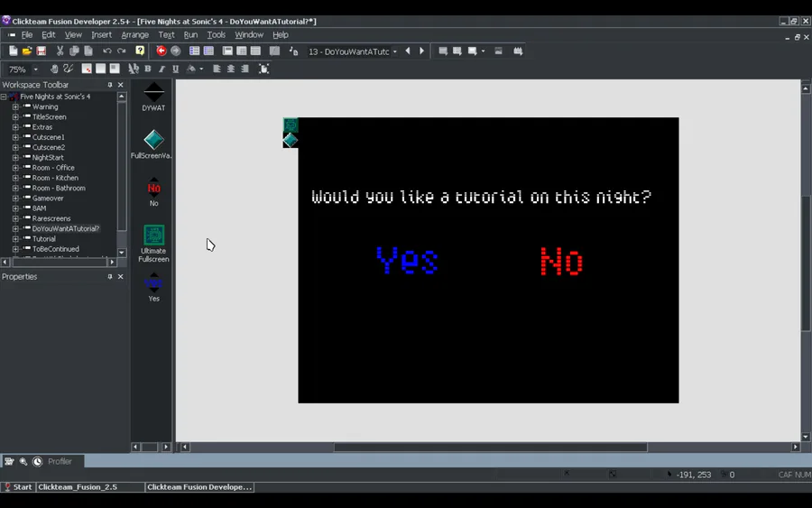Select the Gameover frame in workspace tree
Image resolution: width=812 pixels, height=508 pixels.
pos(48,199)
